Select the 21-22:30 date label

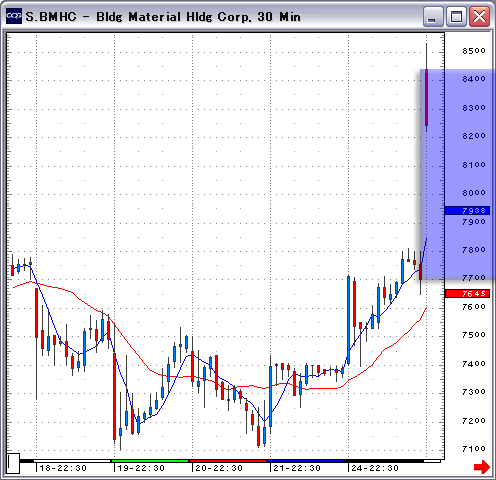[x=297, y=468]
